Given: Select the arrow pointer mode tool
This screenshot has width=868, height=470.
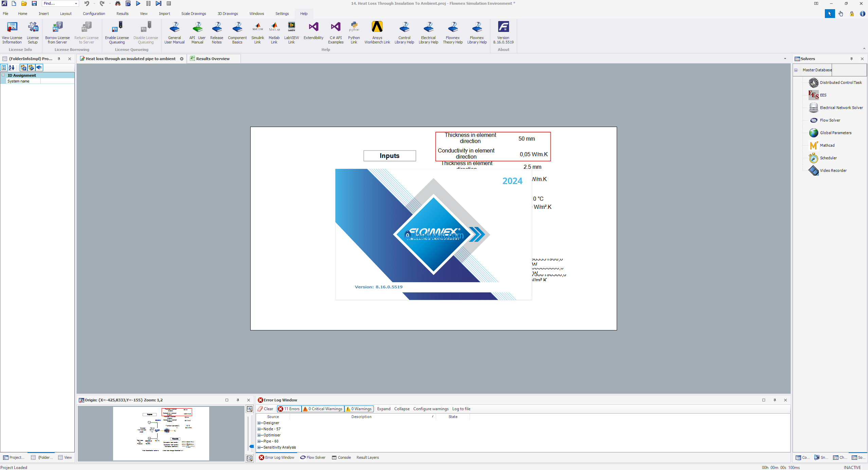Looking at the screenshot, I should point(830,14).
